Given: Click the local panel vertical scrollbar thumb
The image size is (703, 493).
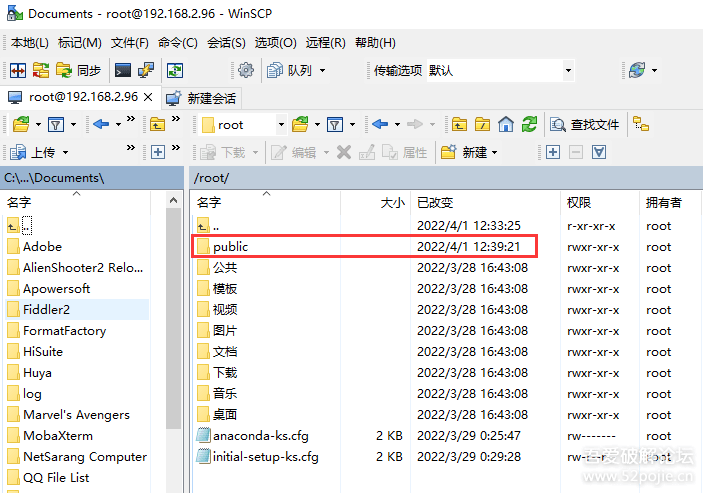Looking at the screenshot, I should click(x=174, y=318).
